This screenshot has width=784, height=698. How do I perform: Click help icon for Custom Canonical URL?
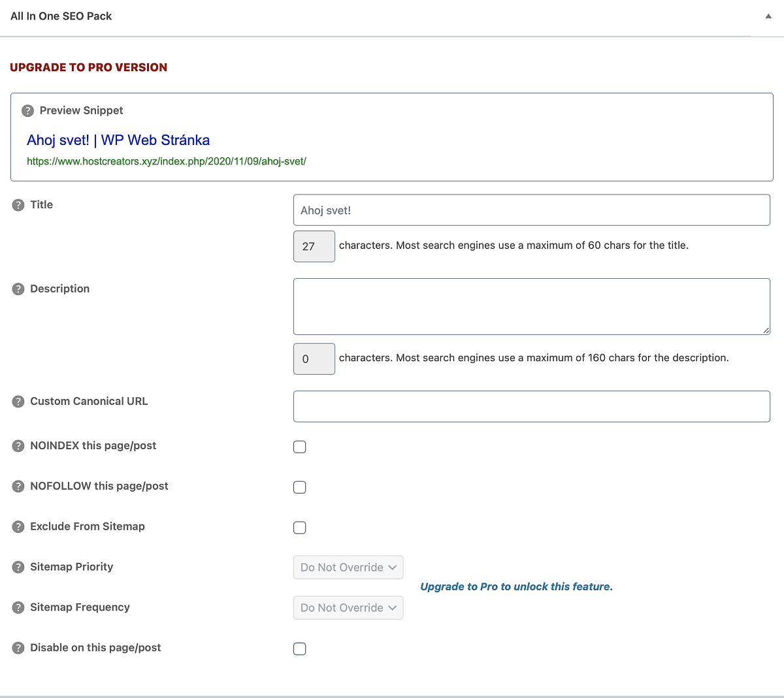point(18,402)
